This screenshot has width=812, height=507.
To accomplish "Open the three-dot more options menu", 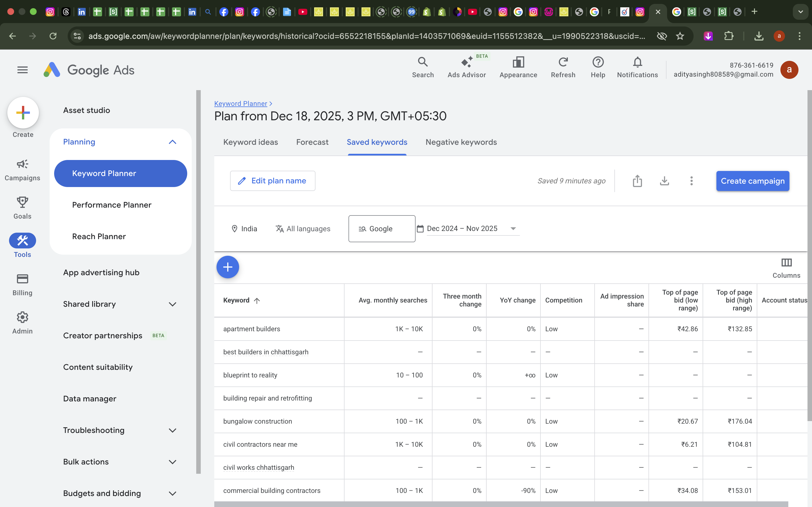I will (691, 181).
